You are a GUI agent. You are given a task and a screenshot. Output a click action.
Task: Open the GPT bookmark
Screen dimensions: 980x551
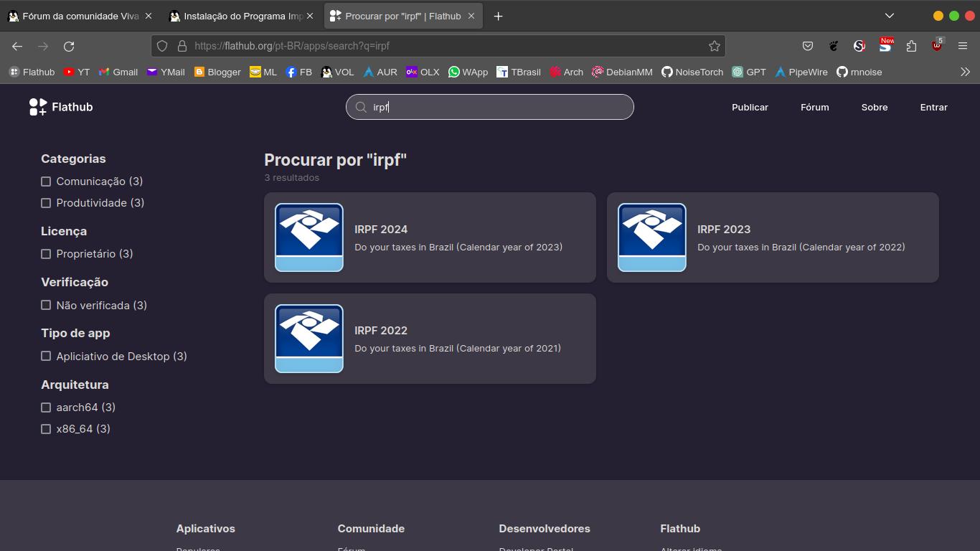click(x=749, y=72)
